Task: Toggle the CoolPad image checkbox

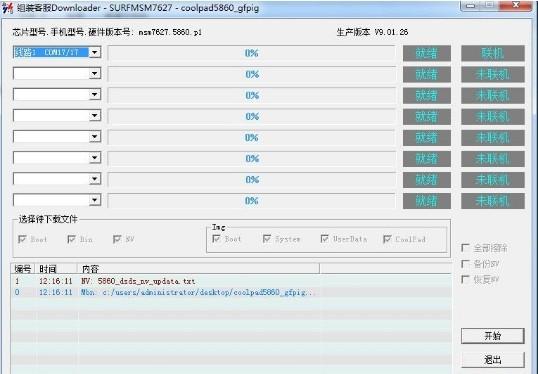Action: pyautogui.click(x=387, y=238)
